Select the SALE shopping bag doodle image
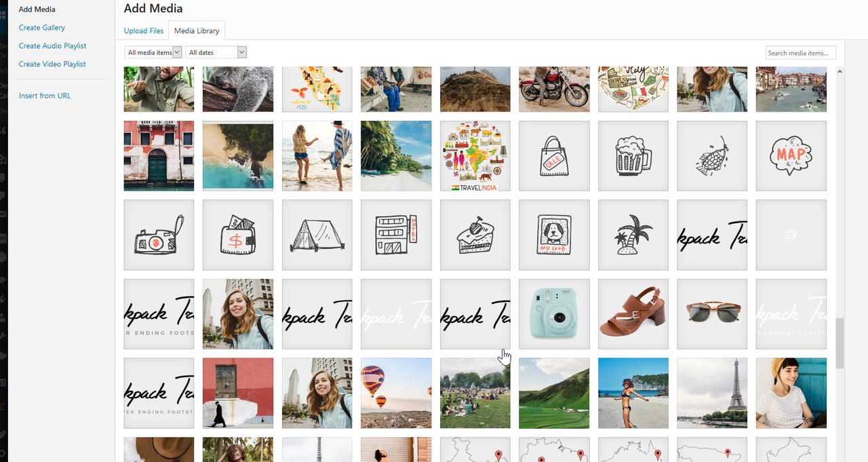Viewport: 868px width, 462px height. (554, 156)
